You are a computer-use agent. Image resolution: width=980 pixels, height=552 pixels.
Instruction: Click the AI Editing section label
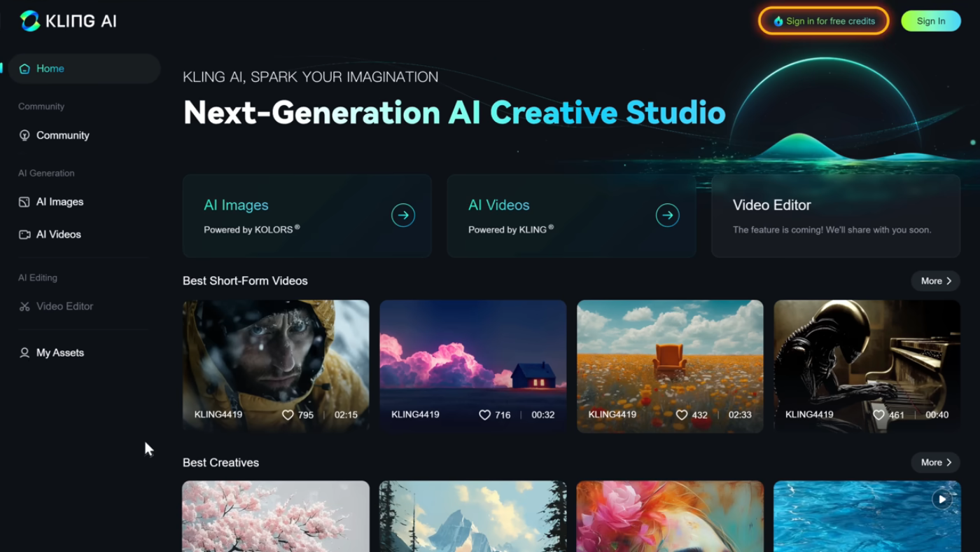(38, 277)
